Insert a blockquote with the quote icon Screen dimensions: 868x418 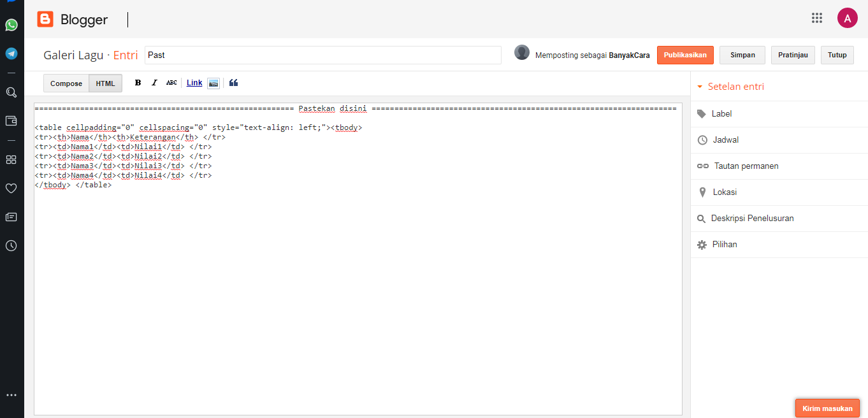pos(233,83)
